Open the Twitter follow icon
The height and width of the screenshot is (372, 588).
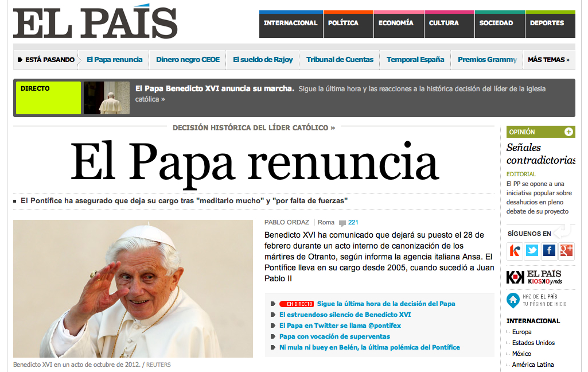click(x=532, y=251)
